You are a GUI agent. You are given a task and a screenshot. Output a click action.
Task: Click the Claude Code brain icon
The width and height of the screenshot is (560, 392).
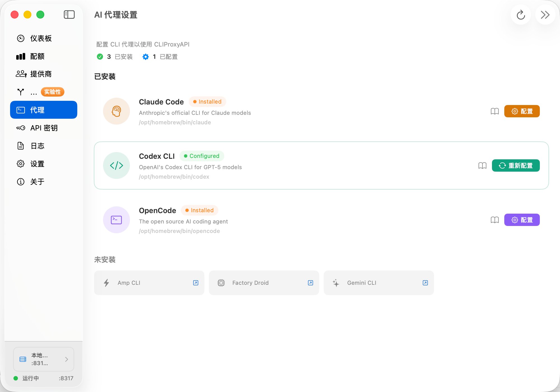(x=116, y=111)
